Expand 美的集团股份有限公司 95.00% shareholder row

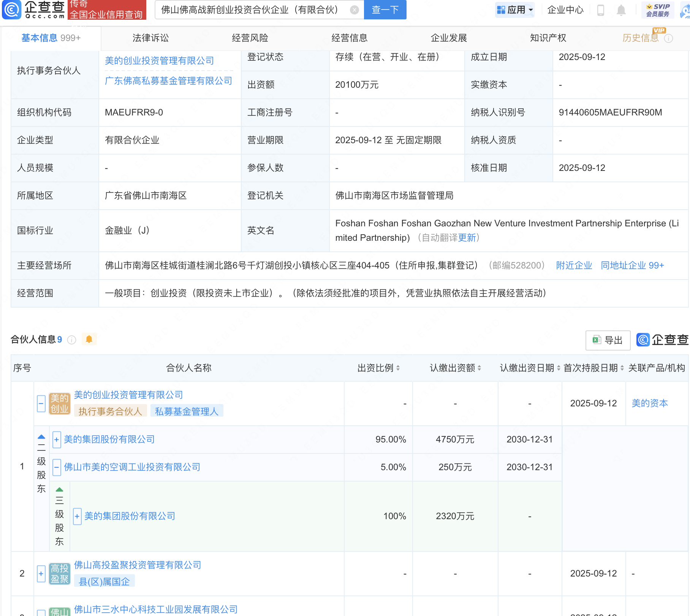[x=57, y=440]
